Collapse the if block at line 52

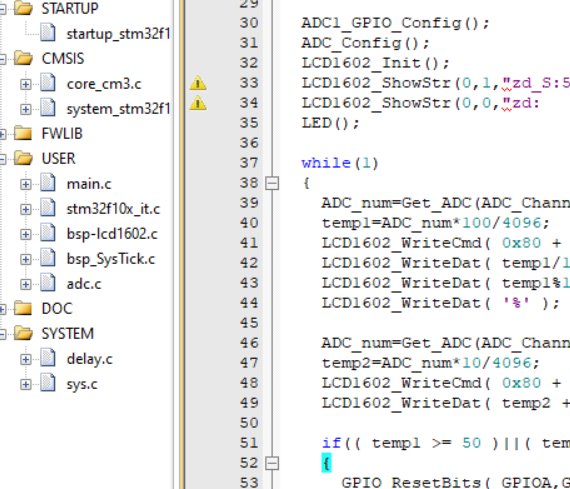tap(272, 463)
